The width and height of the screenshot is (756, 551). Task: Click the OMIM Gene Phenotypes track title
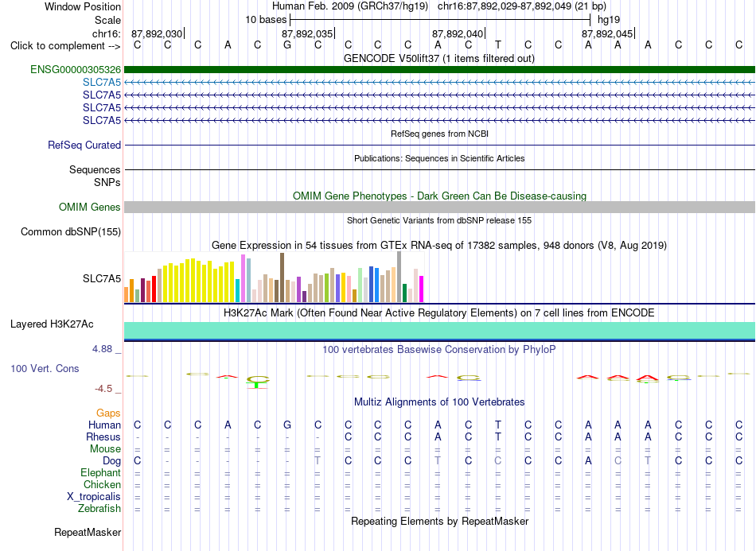[440, 196]
